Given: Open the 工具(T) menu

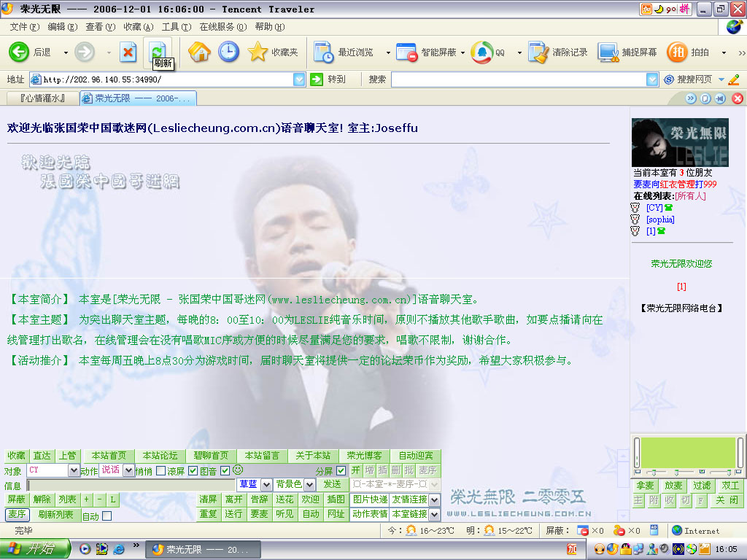Looking at the screenshot, I should coord(176,27).
